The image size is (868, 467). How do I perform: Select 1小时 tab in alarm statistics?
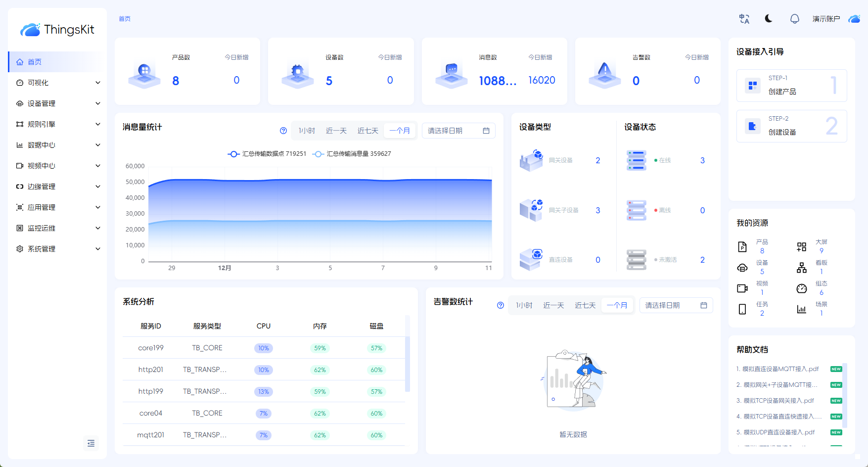(x=524, y=305)
